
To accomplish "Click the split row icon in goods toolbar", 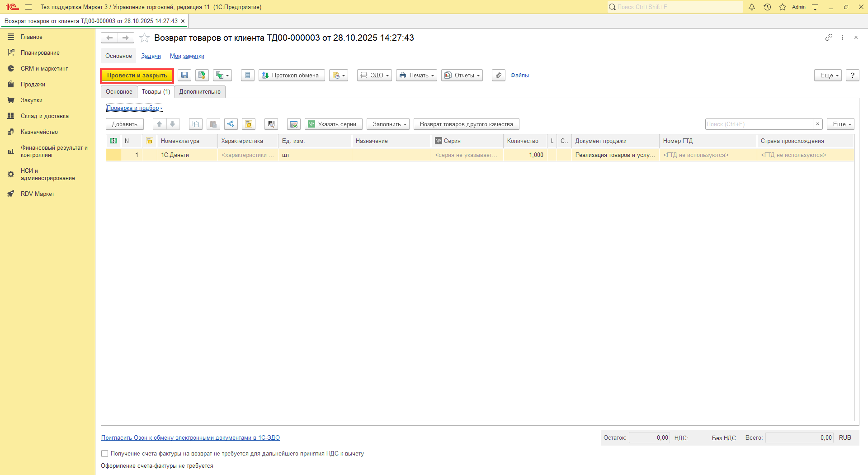I will 231,124.
